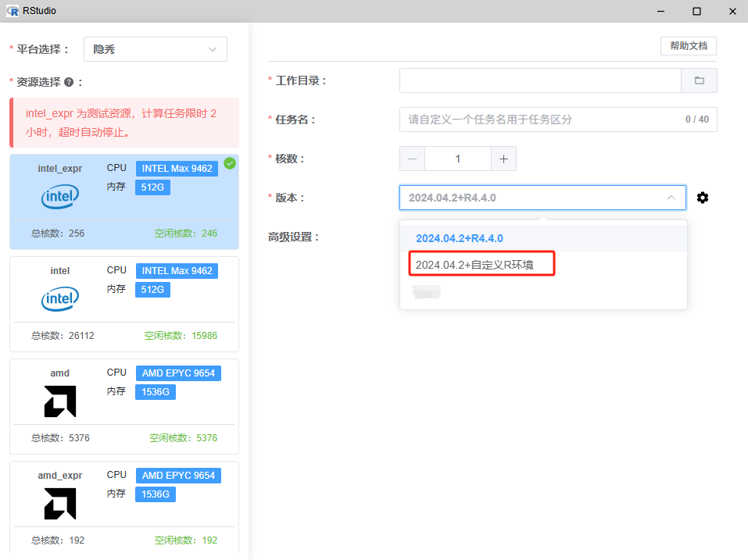Click the help icon beside 资源选择
The image size is (748, 560).
pos(69,82)
